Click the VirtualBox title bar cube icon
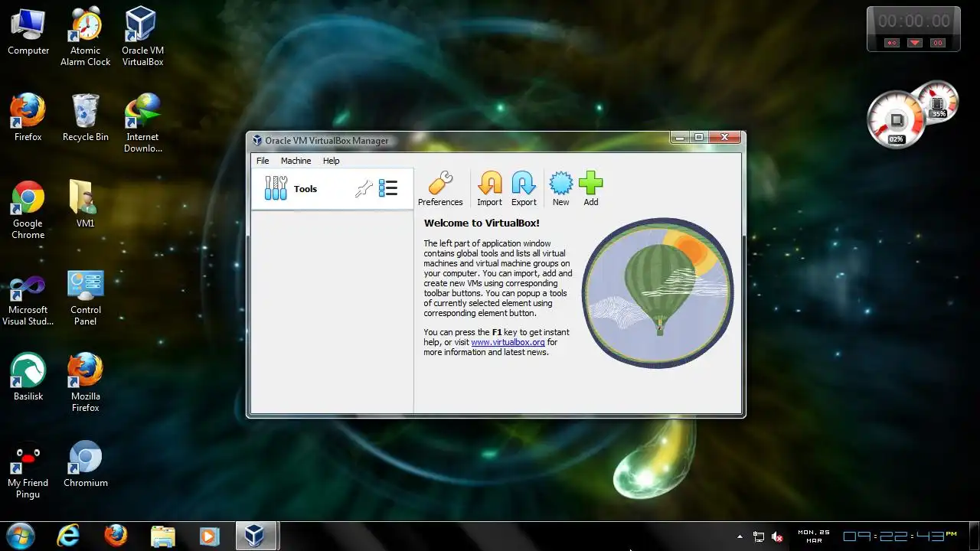Image resolution: width=980 pixels, height=551 pixels. click(257, 140)
